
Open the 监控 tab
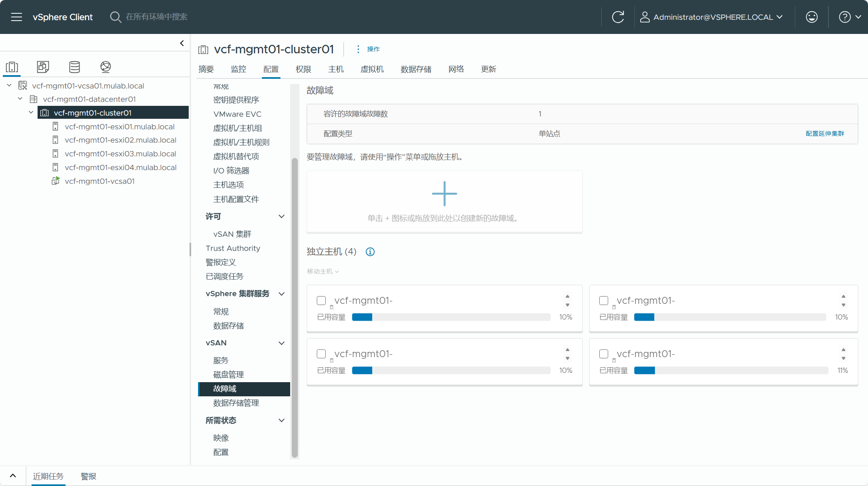tap(238, 69)
